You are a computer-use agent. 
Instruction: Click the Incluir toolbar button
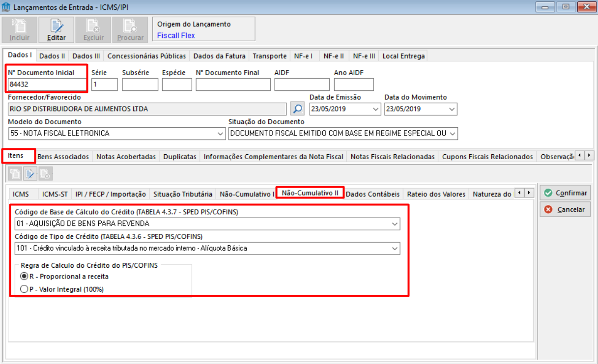click(x=20, y=30)
